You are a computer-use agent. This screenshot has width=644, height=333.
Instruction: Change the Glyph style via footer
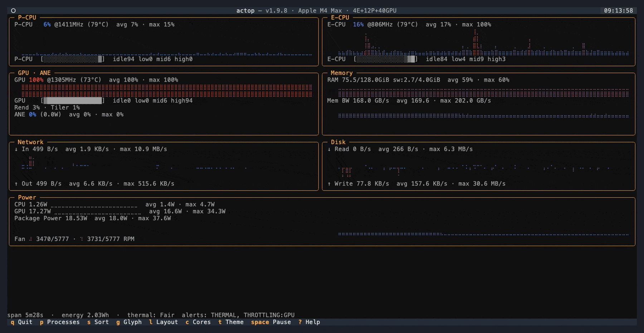click(x=129, y=322)
